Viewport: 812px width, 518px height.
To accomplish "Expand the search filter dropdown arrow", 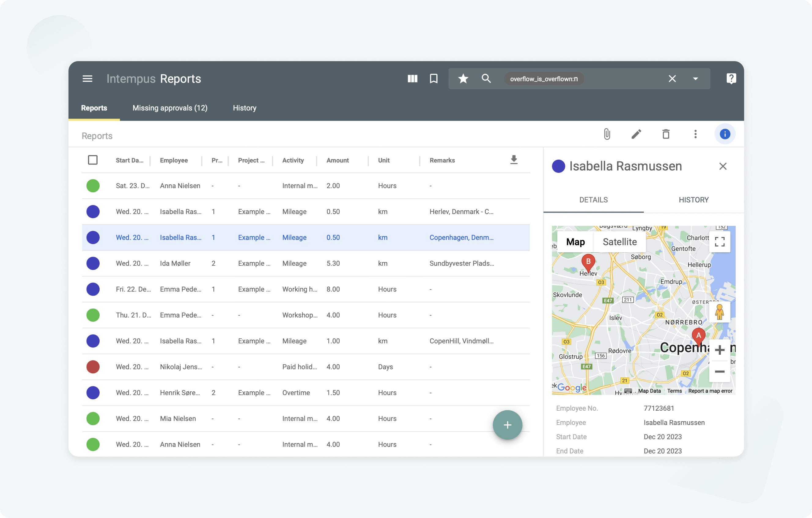I will pos(695,79).
